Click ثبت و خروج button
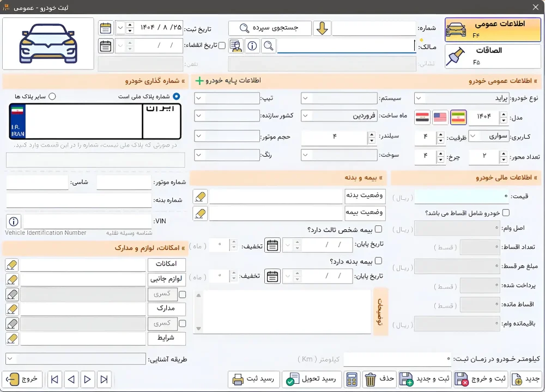Image resolution: width=545 pixels, height=392 pixels. click(481, 379)
